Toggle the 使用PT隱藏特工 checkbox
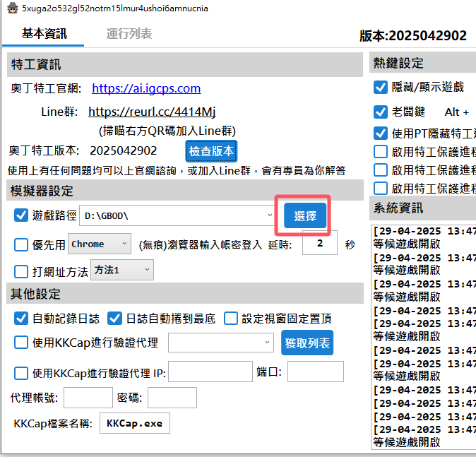Screen dimensions: 476x457 [x=381, y=133]
